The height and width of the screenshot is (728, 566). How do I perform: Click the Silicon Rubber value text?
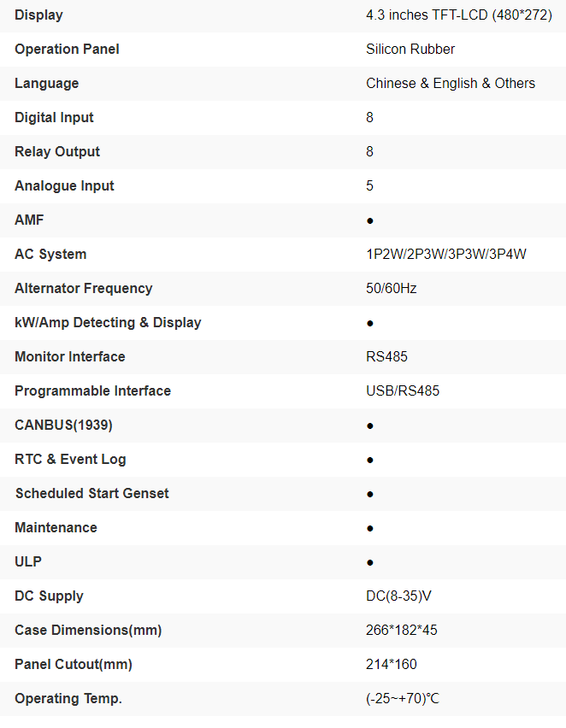(x=410, y=49)
